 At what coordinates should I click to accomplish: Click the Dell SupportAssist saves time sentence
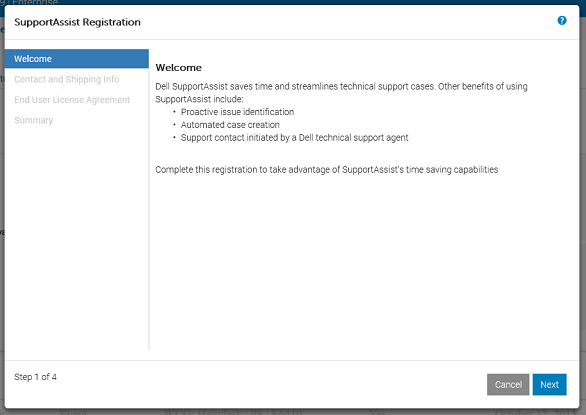341,93
